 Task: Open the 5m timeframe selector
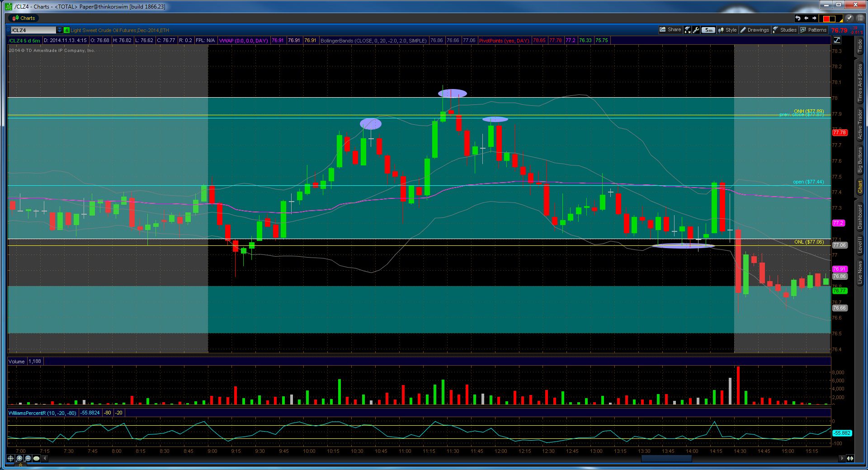708,30
